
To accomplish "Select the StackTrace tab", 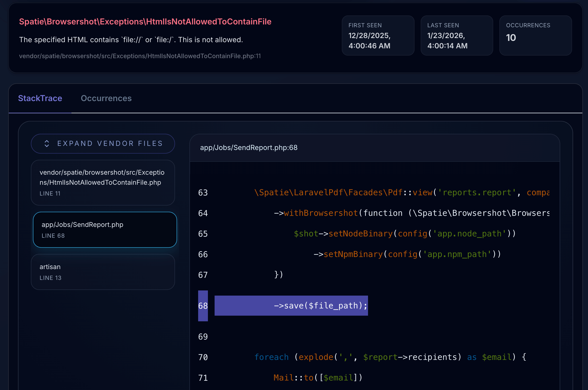I will (40, 98).
